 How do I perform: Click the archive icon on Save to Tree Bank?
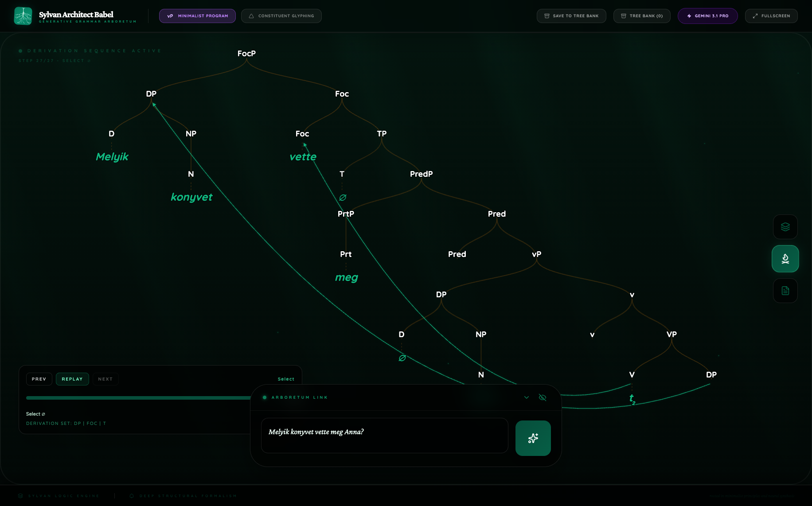[x=547, y=16]
